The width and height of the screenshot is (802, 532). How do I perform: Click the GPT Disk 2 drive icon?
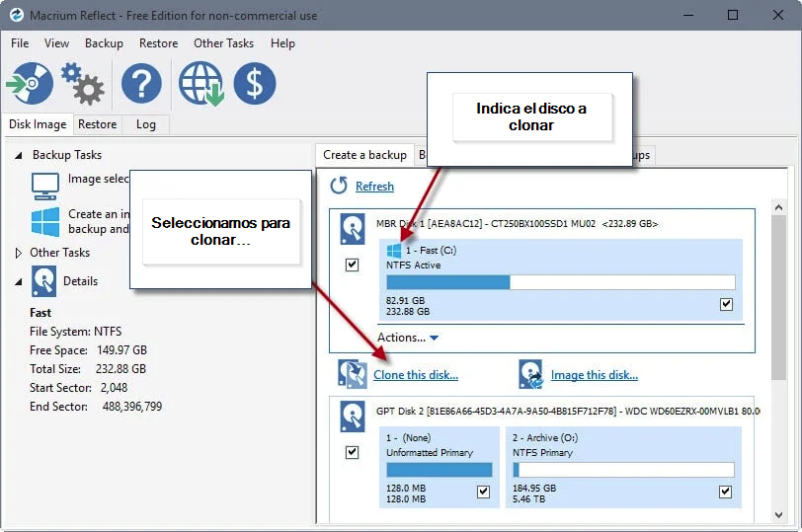(x=353, y=417)
